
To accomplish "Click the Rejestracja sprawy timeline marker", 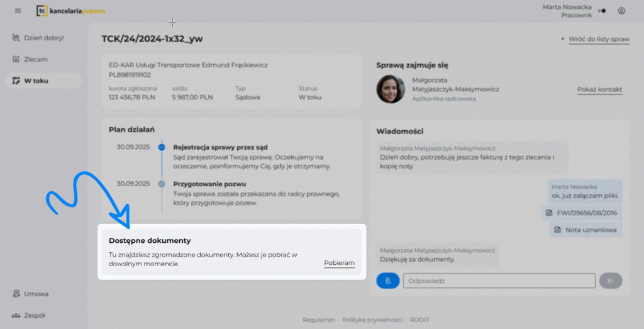I will pos(162,147).
